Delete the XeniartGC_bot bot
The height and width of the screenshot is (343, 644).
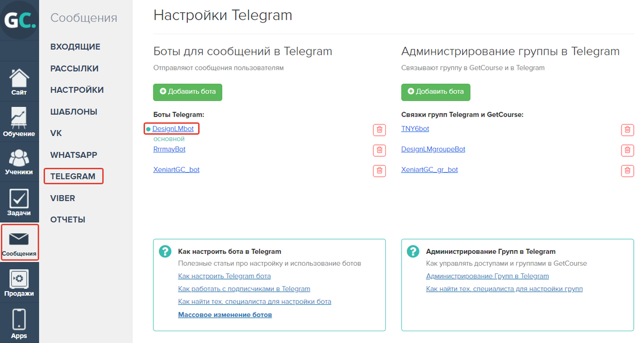pos(379,171)
